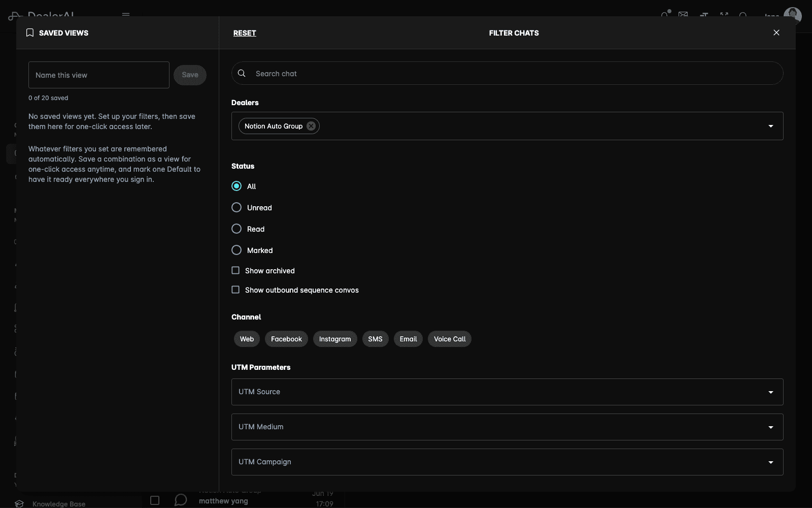The width and height of the screenshot is (812, 508).
Task: Open the UTM Source dropdown
Action: pos(507,392)
